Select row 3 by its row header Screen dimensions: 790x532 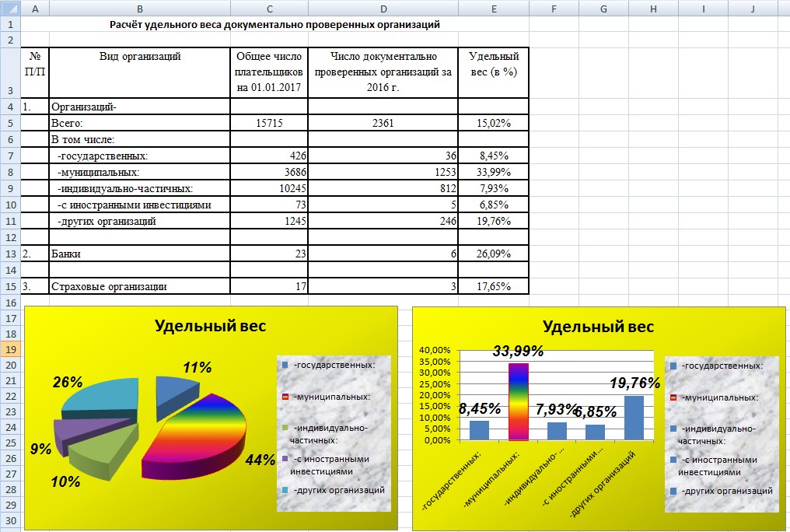(10, 72)
